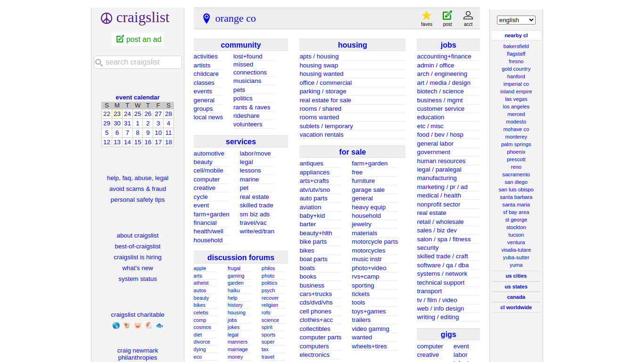Click the globe charitable icon

click(x=116, y=326)
